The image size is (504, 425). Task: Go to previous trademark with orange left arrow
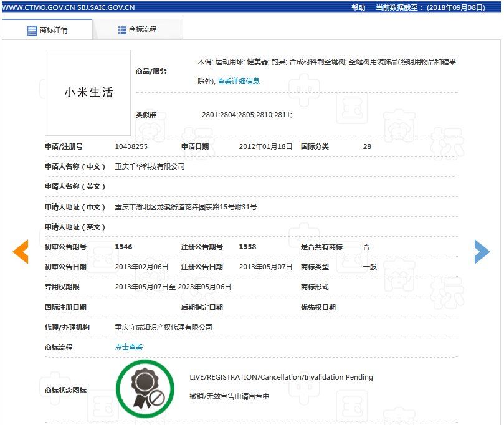coord(21,252)
